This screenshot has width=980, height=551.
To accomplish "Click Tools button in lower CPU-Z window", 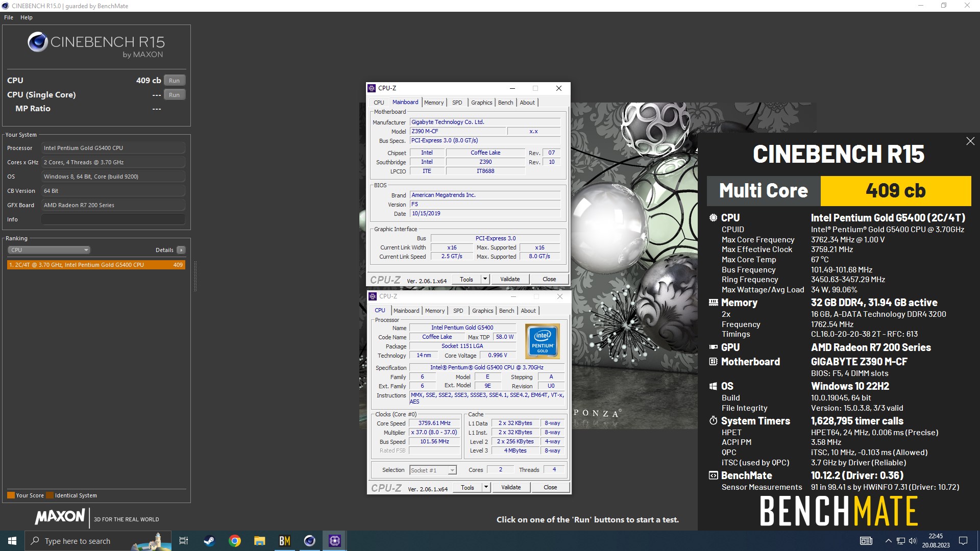I will pos(468,488).
